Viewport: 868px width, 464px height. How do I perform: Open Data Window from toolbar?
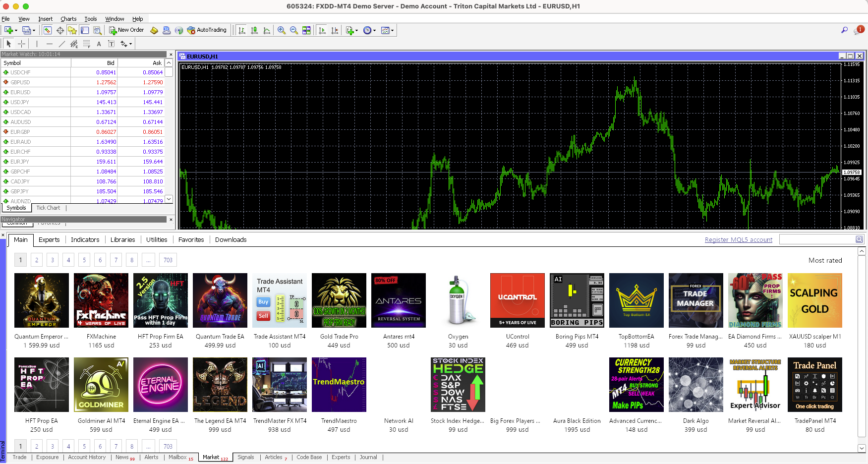(x=60, y=30)
